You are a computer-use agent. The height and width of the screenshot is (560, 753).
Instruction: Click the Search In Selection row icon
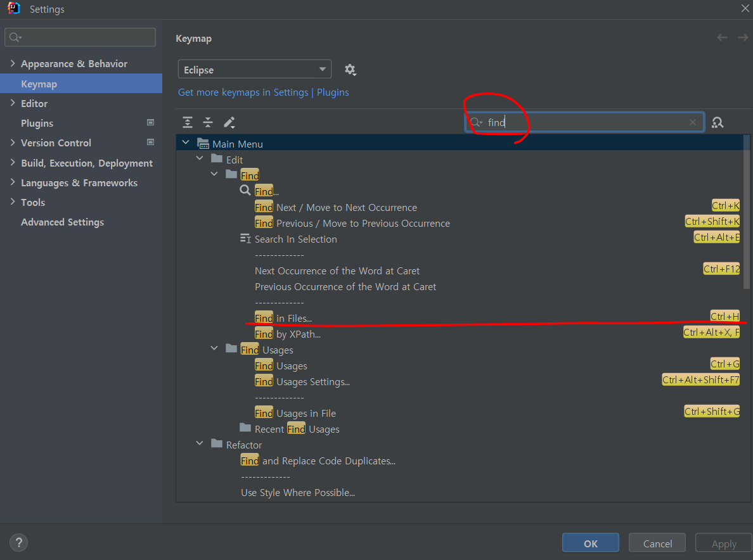(245, 238)
